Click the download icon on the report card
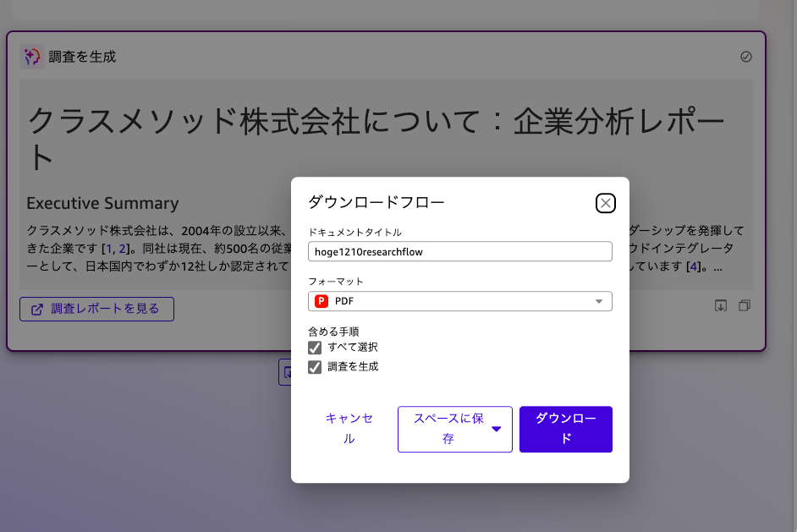797x532 pixels. point(721,305)
